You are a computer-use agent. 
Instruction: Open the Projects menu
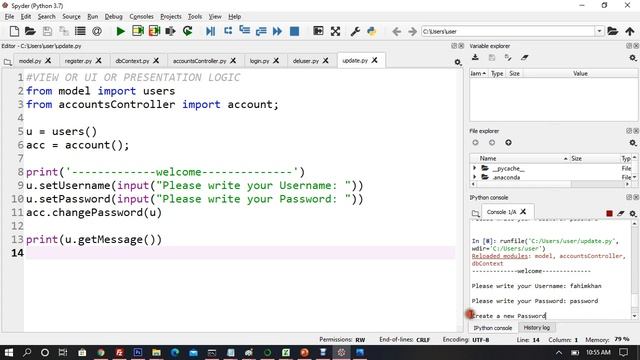pyautogui.click(x=171, y=16)
